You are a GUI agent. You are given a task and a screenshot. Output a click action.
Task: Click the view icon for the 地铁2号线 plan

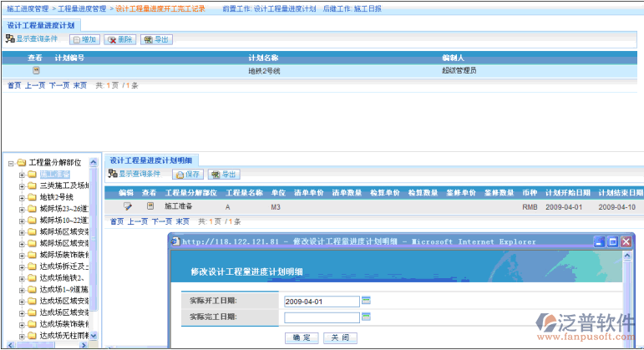pos(36,71)
